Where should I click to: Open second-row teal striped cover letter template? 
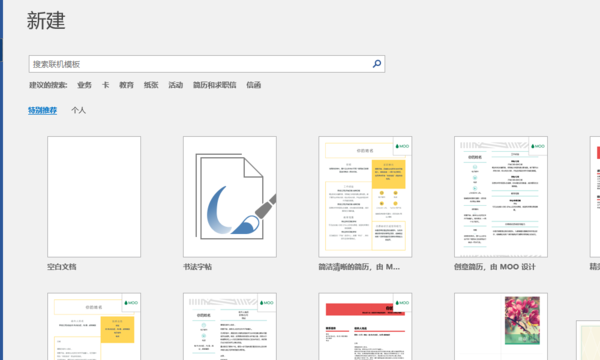pos(230,326)
